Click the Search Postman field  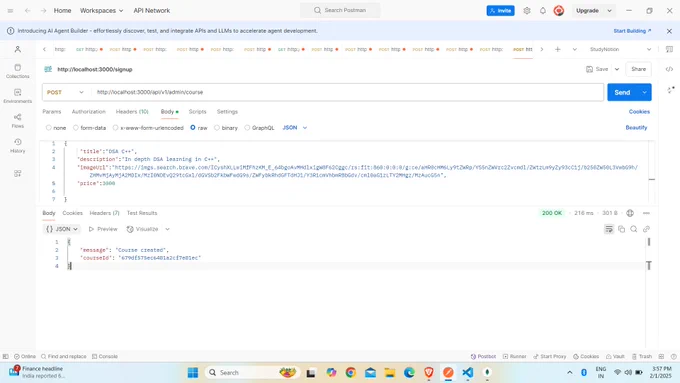click(340, 10)
